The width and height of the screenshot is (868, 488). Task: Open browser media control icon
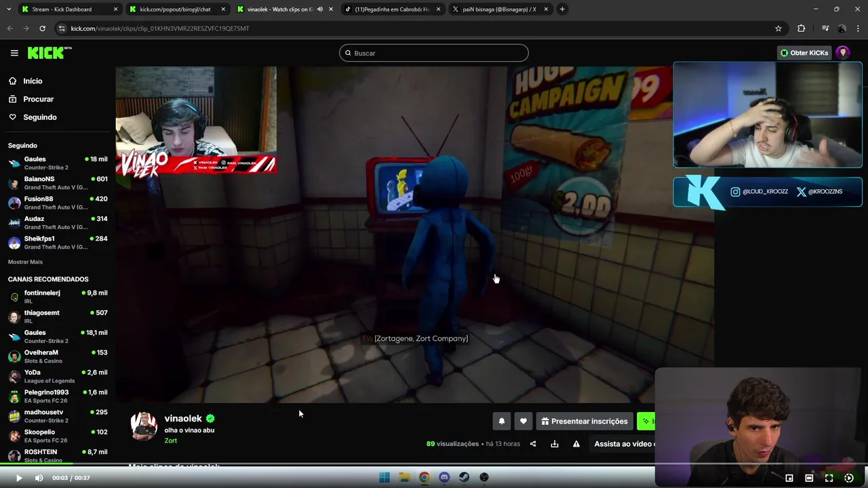coord(825,28)
